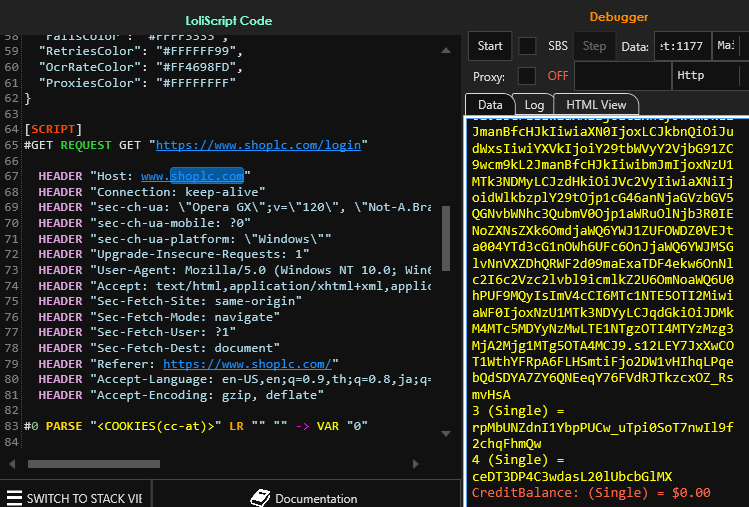Click the "Connection: keep-alive" header line
The height and width of the screenshot is (507, 749).
pyautogui.click(x=152, y=192)
